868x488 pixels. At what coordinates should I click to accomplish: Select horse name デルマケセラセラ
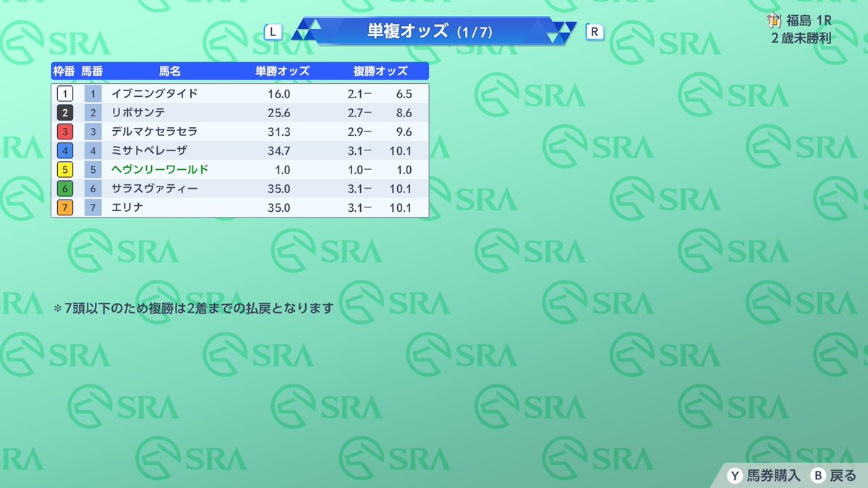(x=154, y=132)
